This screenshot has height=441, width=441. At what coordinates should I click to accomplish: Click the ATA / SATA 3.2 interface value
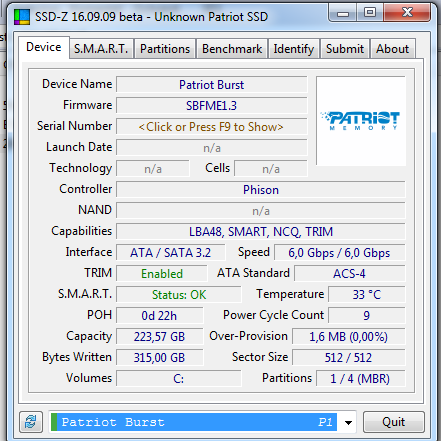coord(171,253)
